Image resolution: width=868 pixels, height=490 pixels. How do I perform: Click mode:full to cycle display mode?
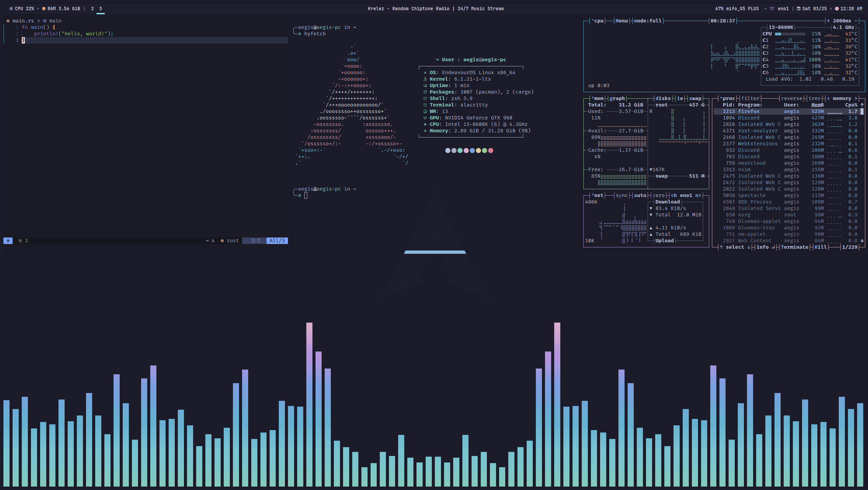(647, 21)
